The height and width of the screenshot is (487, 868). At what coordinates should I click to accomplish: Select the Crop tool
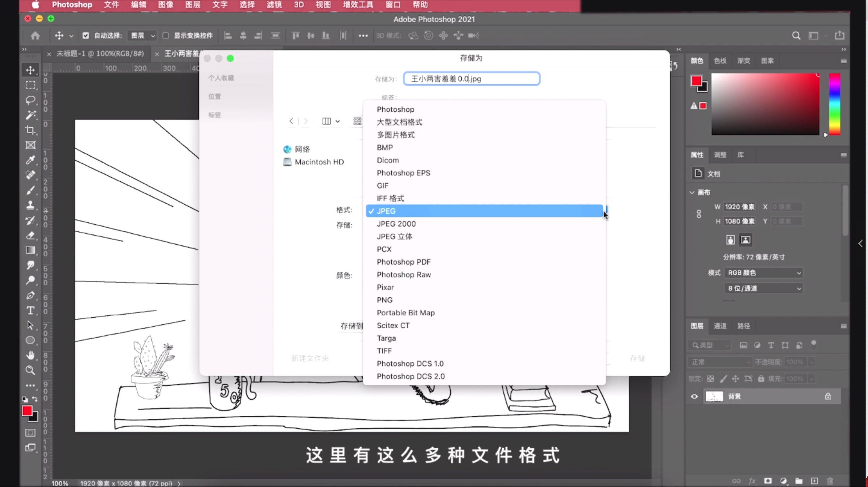coord(30,131)
